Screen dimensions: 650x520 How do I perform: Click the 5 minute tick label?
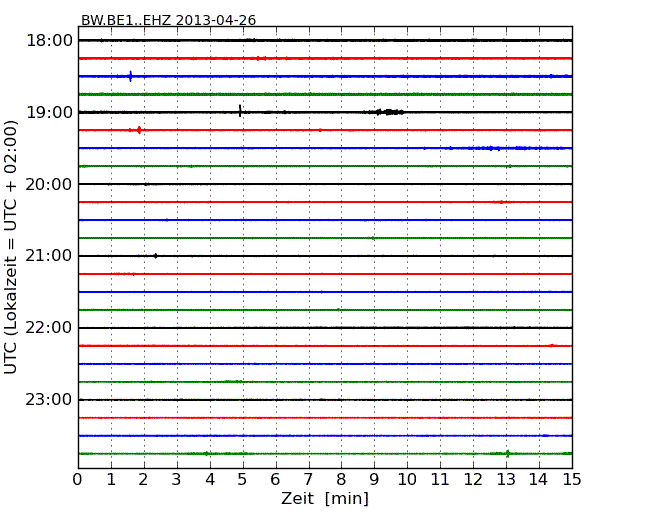[x=242, y=480]
